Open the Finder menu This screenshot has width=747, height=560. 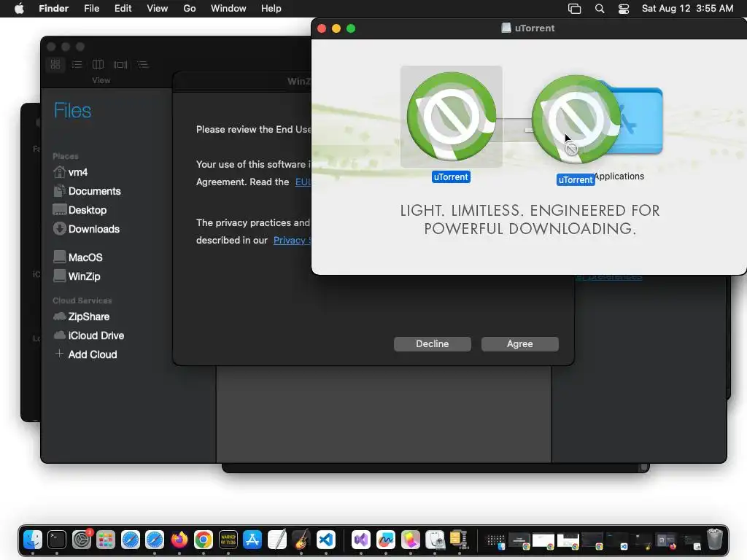53,9
